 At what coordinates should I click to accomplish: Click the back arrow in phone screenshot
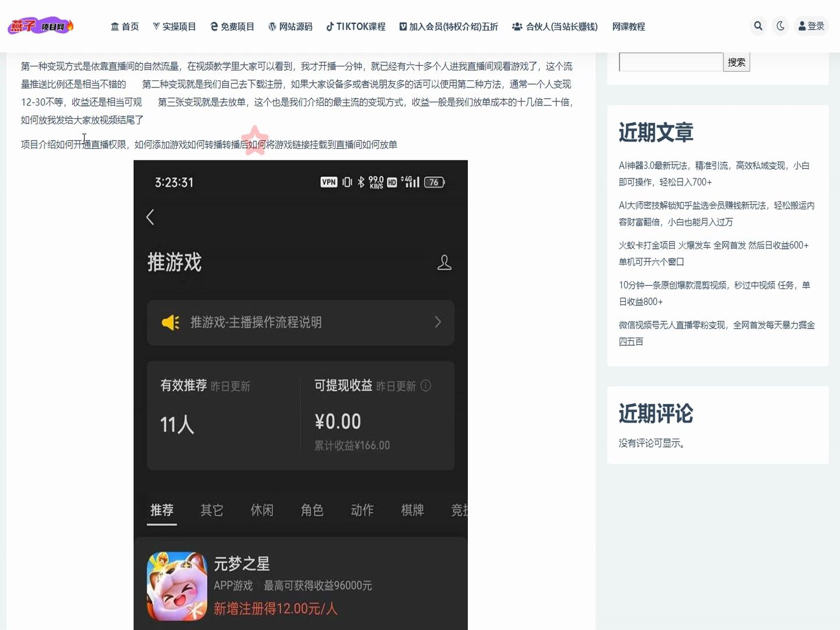pyautogui.click(x=150, y=217)
